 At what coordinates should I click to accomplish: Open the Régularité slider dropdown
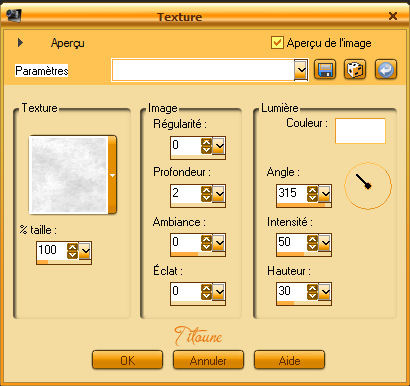[x=219, y=146]
